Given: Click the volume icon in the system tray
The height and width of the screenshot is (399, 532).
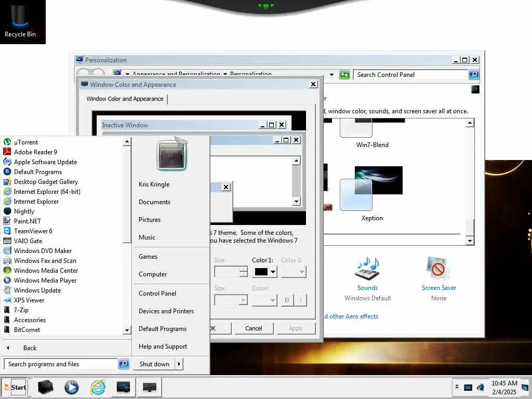Looking at the screenshot, I should pyautogui.click(x=481, y=387).
